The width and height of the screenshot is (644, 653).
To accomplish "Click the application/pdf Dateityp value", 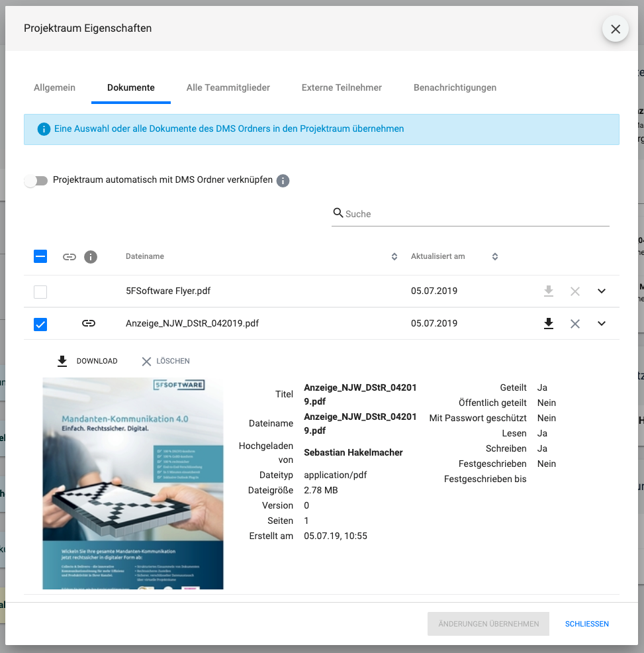I will click(x=335, y=475).
